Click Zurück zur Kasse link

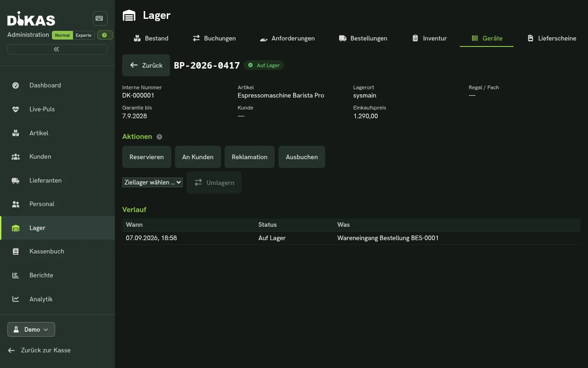point(40,350)
